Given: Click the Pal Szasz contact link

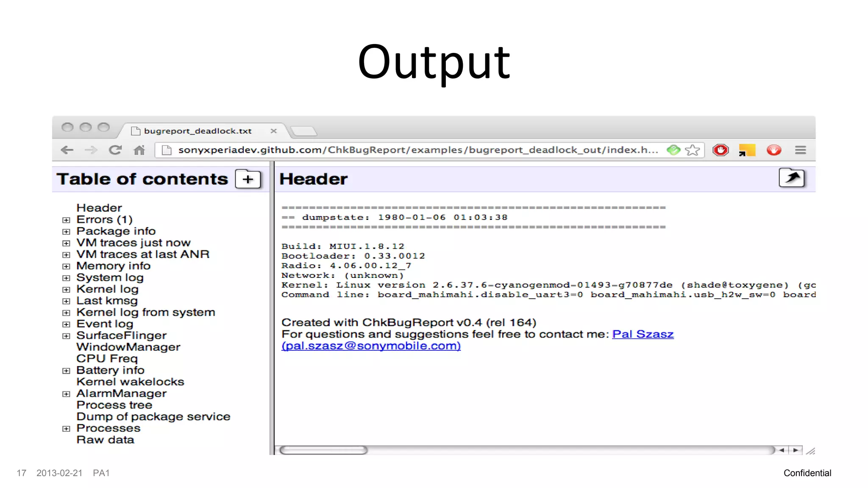Looking at the screenshot, I should tap(643, 334).
